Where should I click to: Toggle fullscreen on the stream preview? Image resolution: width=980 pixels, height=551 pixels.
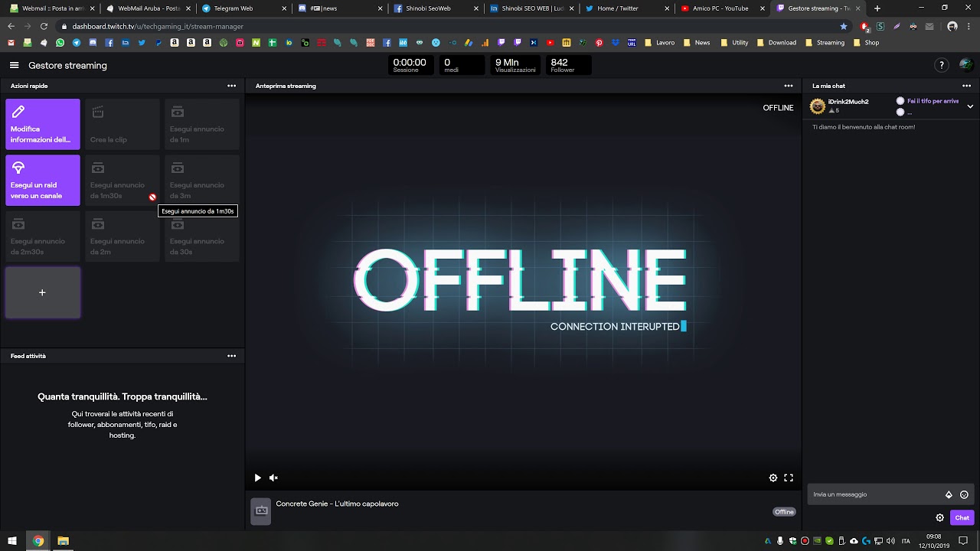click(789, 478)
